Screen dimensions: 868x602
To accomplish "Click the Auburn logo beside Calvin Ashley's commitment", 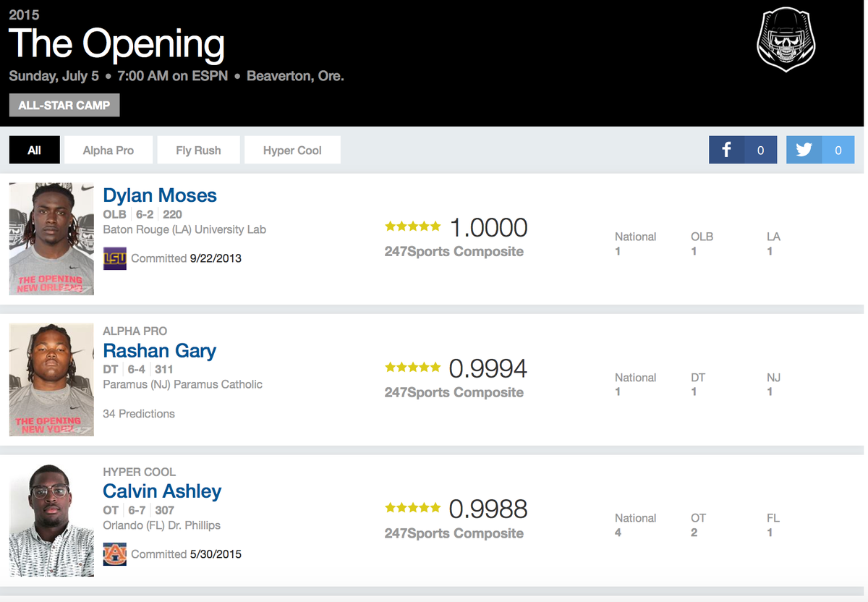I will 114,554.
